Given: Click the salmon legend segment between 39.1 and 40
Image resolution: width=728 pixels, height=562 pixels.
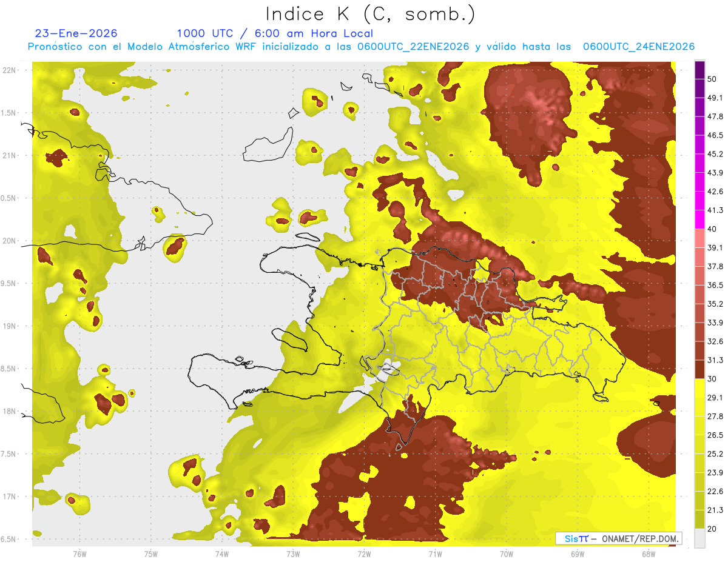Looking at the screenshot, I should pos(699,238).
